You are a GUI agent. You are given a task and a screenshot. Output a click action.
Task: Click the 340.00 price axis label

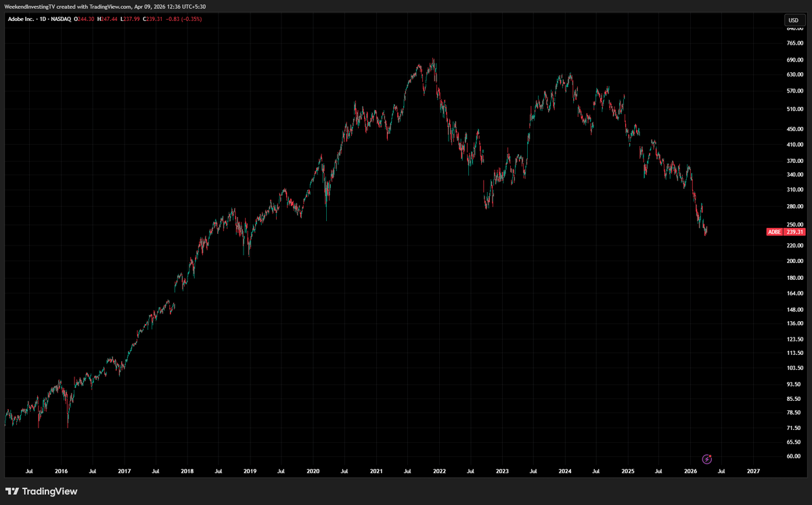(794, 174)
